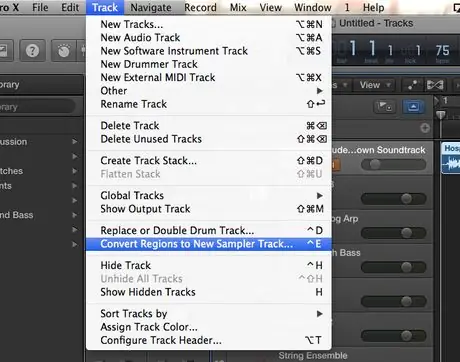Click the bar position number in LCD
This screenshot has width=460, height=362.
click(353, 48)
